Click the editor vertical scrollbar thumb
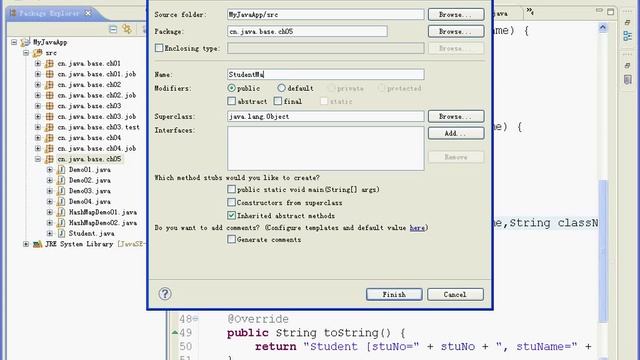Viewport: 640px width, 360px height. (x=603, y=251)
